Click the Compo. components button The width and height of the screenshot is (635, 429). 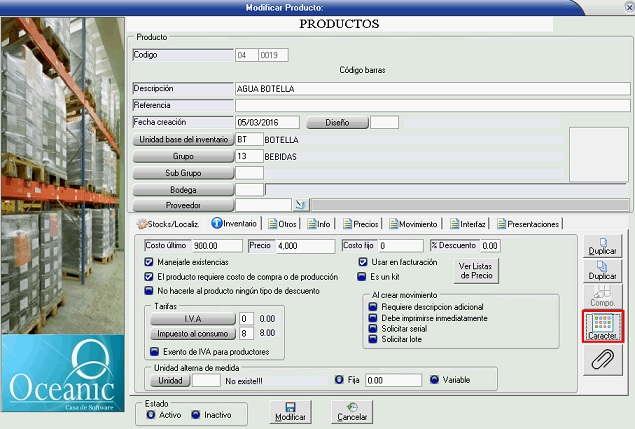[602, 293]
